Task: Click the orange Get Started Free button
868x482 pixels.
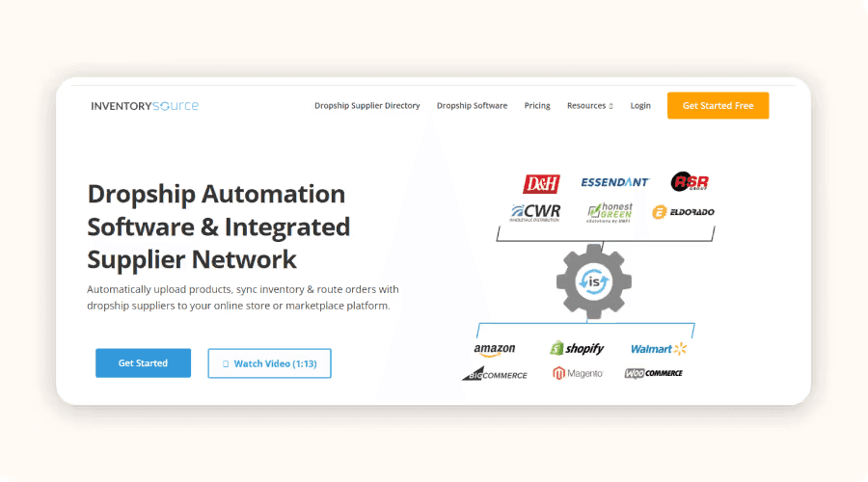Action: point(718,106)
